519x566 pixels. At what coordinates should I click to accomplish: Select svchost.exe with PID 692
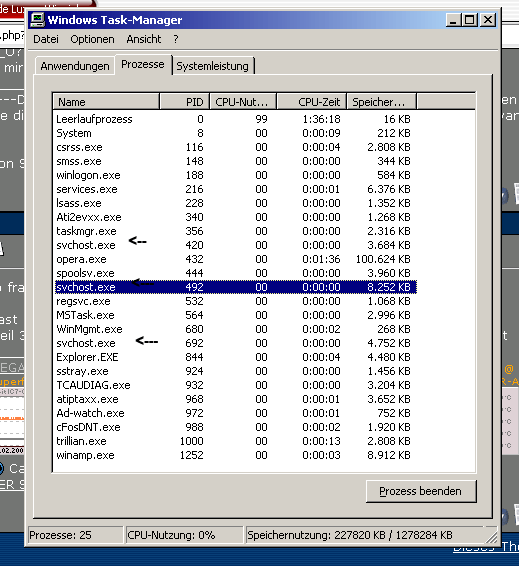[x=236, y=343]
